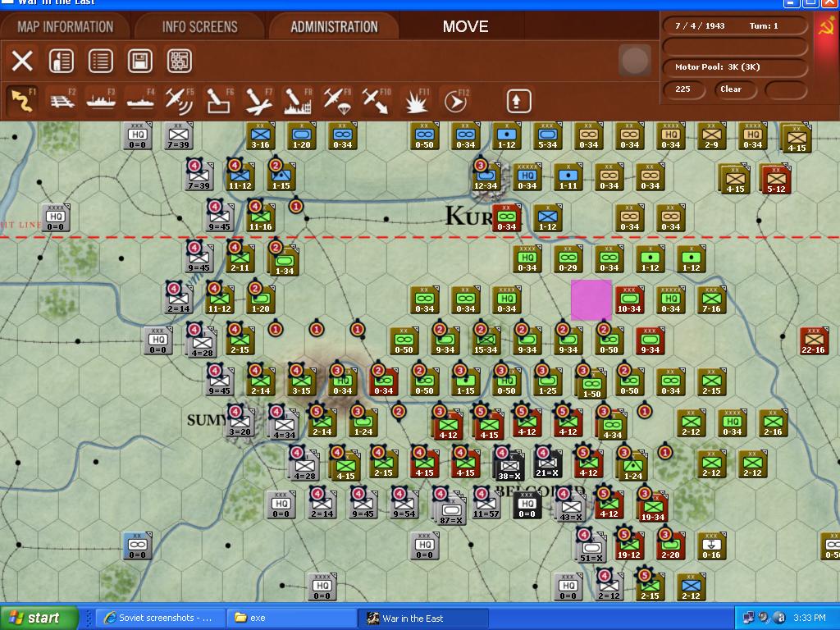Select the 11-16 infantry counter

tap(260, 218)
